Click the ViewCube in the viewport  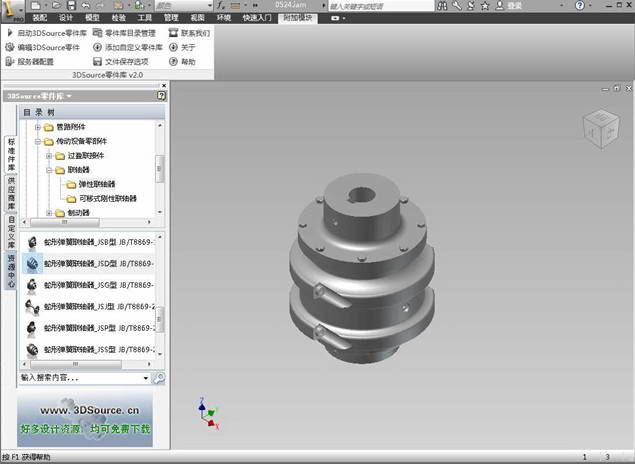tap(601, 130)
